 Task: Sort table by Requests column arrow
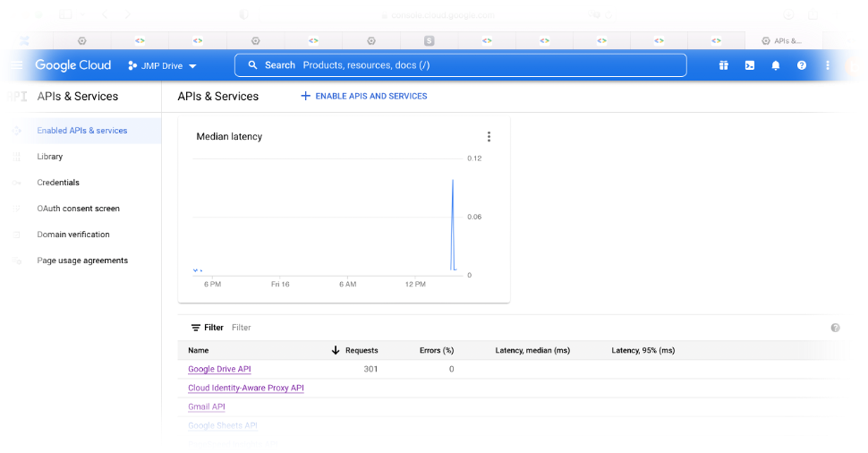point(336,350)
